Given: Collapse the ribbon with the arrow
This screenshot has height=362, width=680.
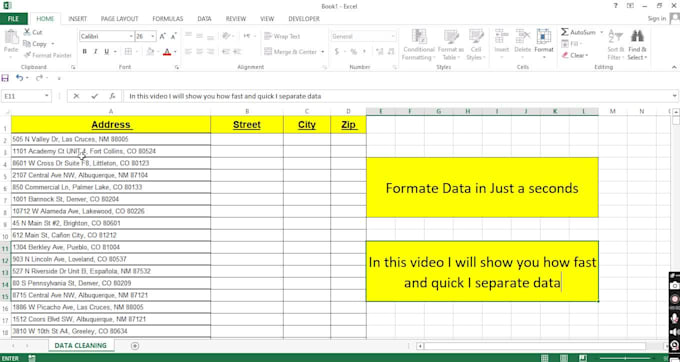Looking at the screenshot, I should (674, 67).
